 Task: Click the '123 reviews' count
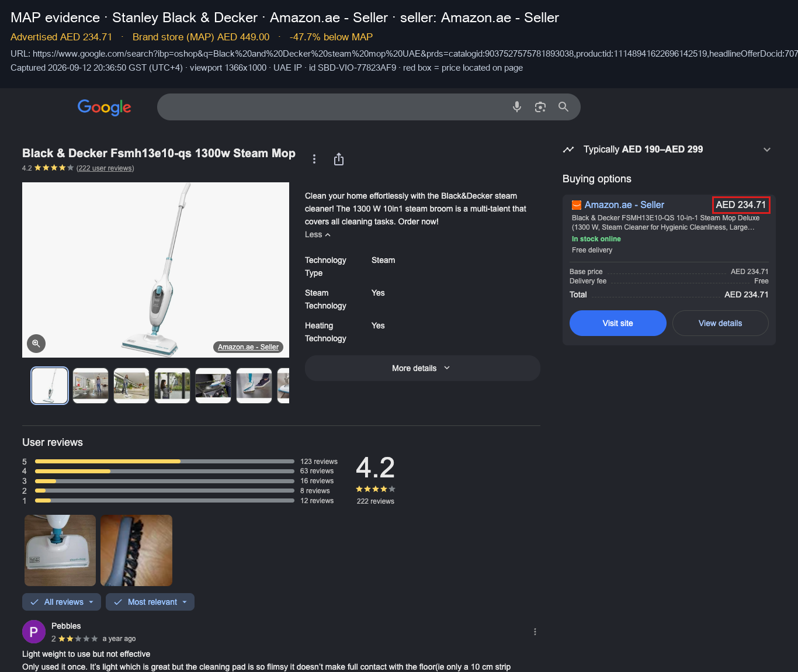[x=319, y=462]
